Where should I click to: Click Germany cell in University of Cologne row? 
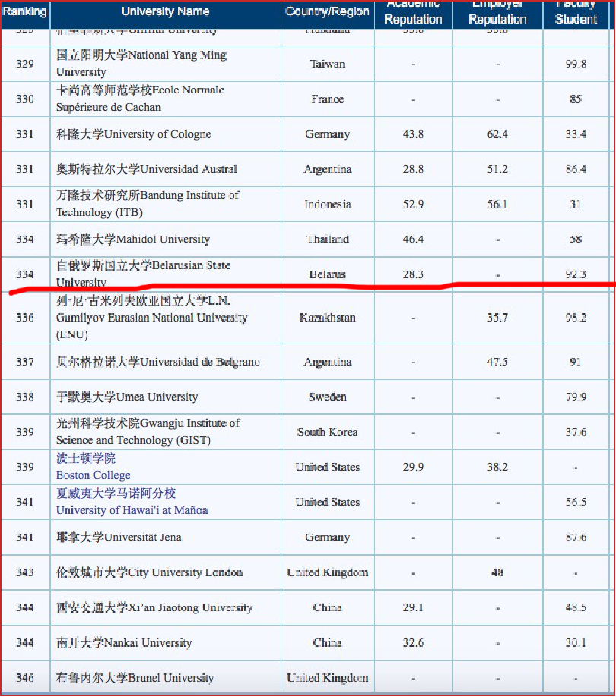(x=327, y=134)
